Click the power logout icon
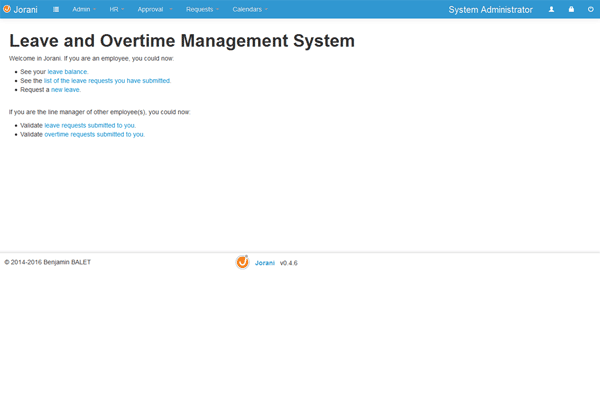Screen dimensions: 600x400 [590, 9]
